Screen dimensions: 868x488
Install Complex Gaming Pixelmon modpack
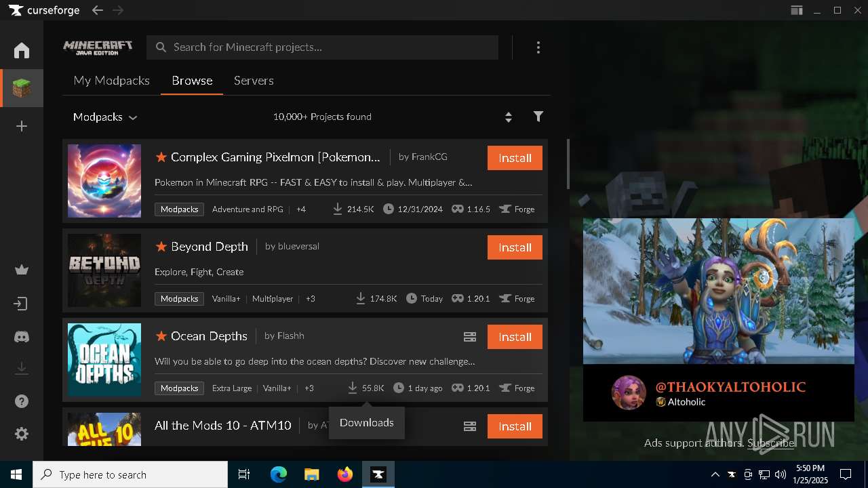coord(515,158)
